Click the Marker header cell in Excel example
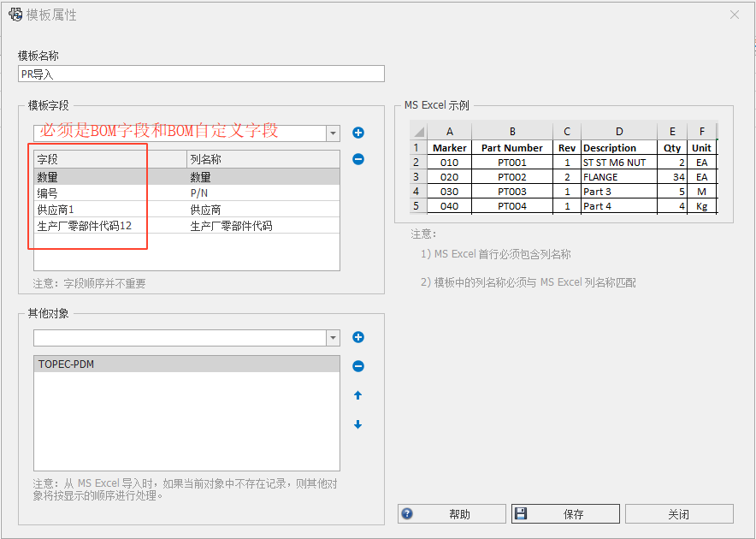Image resolution: width=756 pixels, height=539 pixels. point(449,148)
